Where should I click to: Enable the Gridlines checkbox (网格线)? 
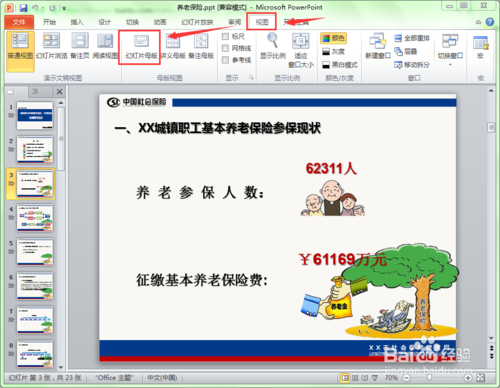tap(225, 48)
